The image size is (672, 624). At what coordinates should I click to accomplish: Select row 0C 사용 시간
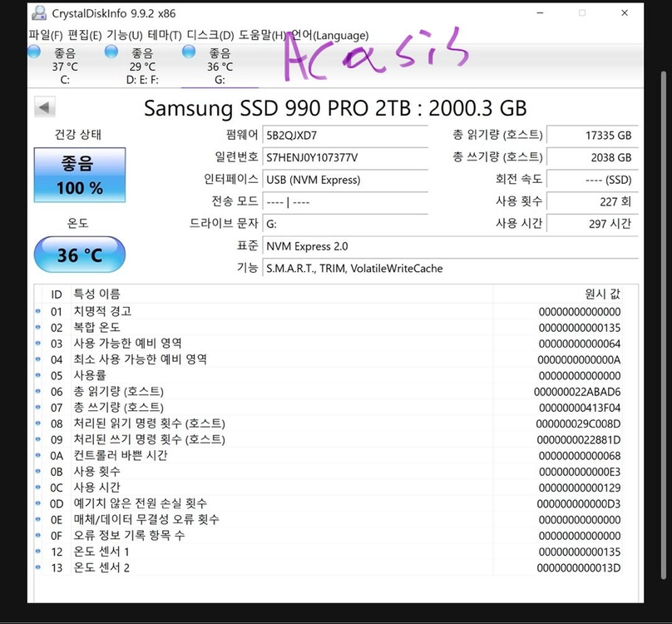click(x=329, y=488)
